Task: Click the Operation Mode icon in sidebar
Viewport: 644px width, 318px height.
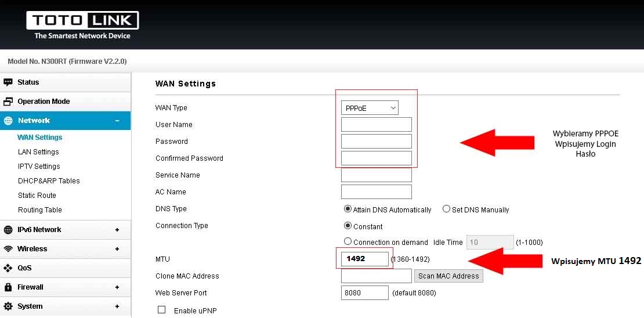Action: point(8,102)
